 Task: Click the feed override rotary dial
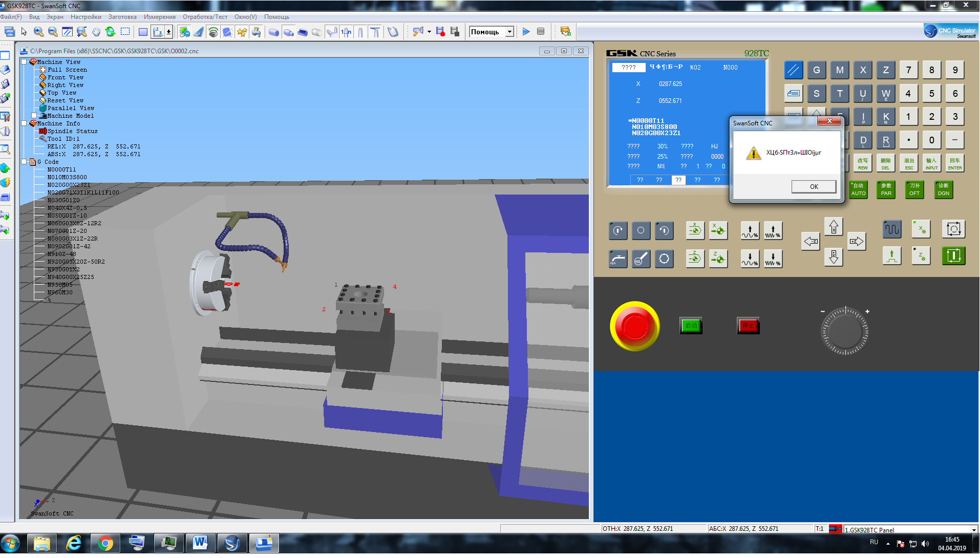click(x=845, y=331)
